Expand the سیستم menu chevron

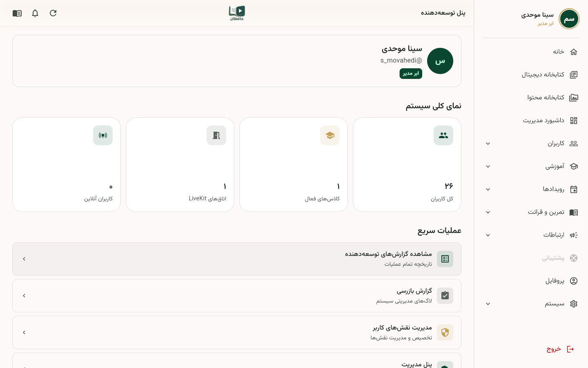[488, 304]
